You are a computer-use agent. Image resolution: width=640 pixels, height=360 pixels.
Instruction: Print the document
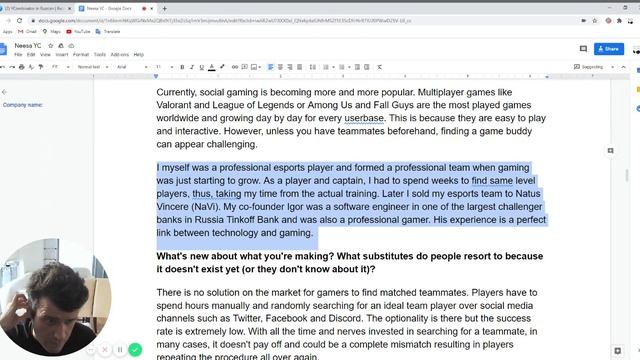click(22, 67)
